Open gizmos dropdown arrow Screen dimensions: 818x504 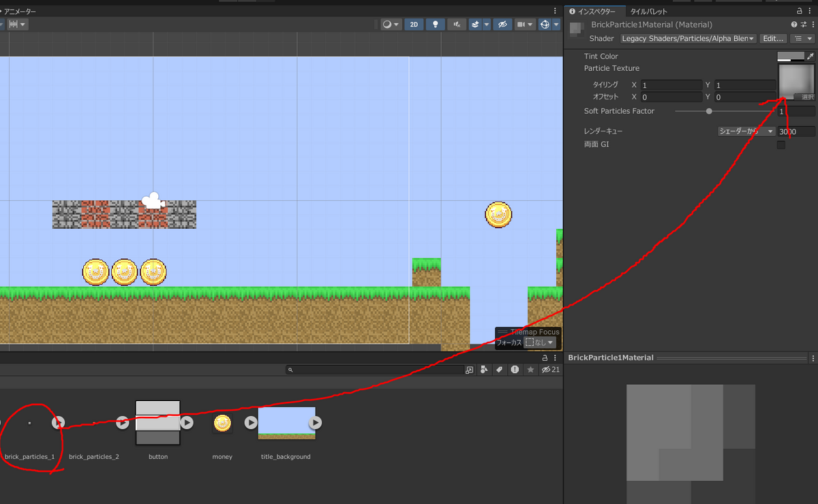point(556,25)
